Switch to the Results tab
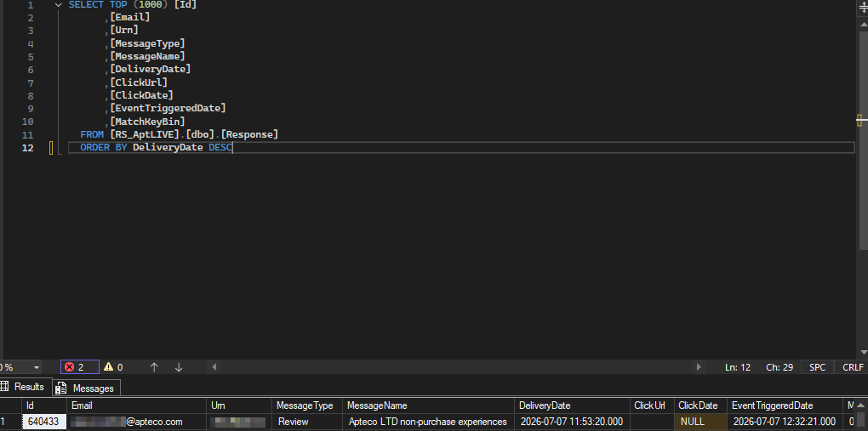 [25, 387]
